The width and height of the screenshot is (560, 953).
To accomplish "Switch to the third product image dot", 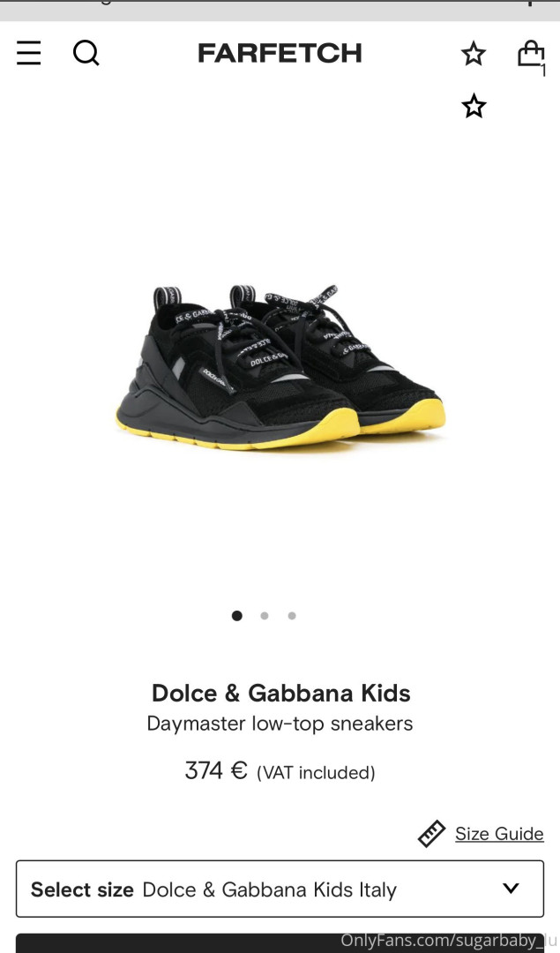I will (292, 616).
